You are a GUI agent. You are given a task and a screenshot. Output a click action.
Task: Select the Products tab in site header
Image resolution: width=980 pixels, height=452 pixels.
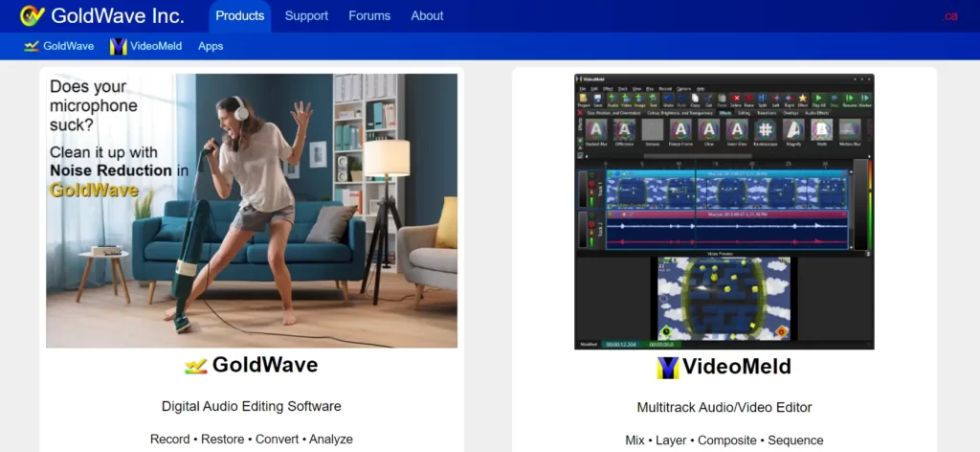(240, 16)
